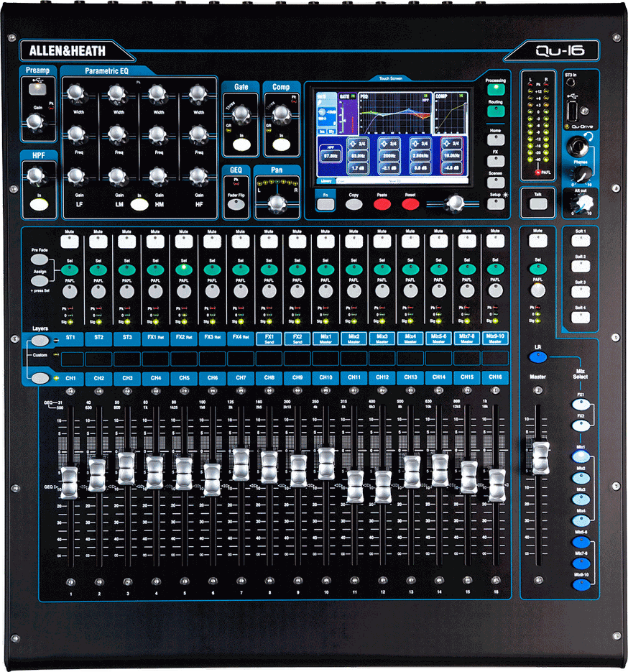
Task: Select the Mix9-10 key
Action: (581, 584)
